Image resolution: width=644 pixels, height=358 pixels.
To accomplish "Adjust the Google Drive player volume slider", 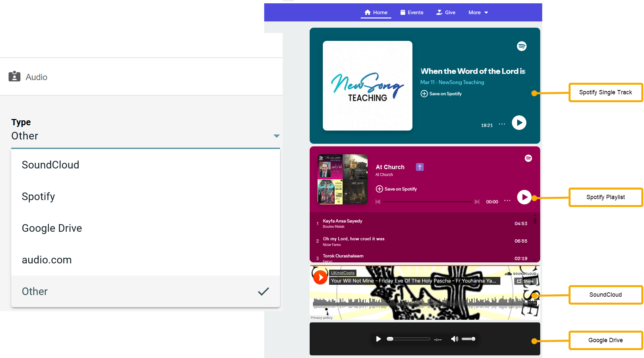I will (x=468, y=339).
